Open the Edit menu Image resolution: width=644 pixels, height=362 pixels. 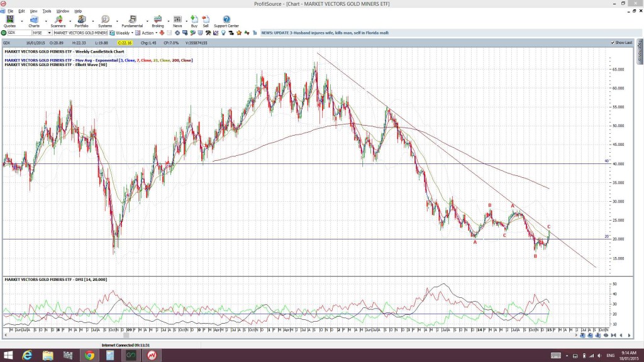(x=21, y=11)
